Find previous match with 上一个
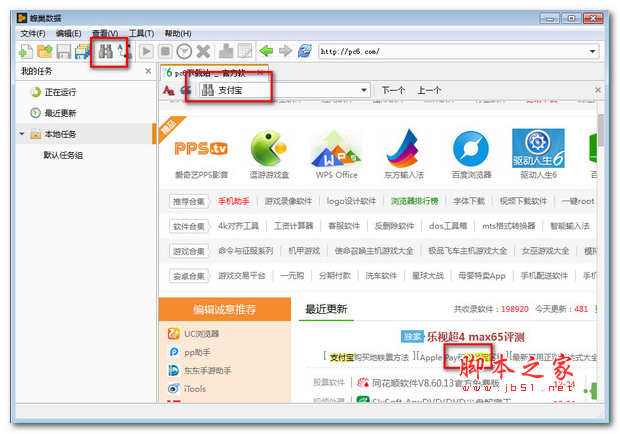Image resolution: width=620 pixels, height=434 pixels. click(x=429, y=90)
